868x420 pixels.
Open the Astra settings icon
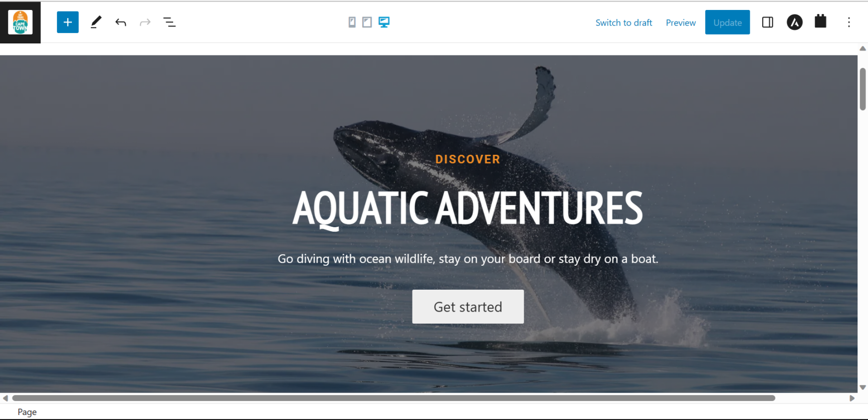pyautogui.click(x=795, y=22)
